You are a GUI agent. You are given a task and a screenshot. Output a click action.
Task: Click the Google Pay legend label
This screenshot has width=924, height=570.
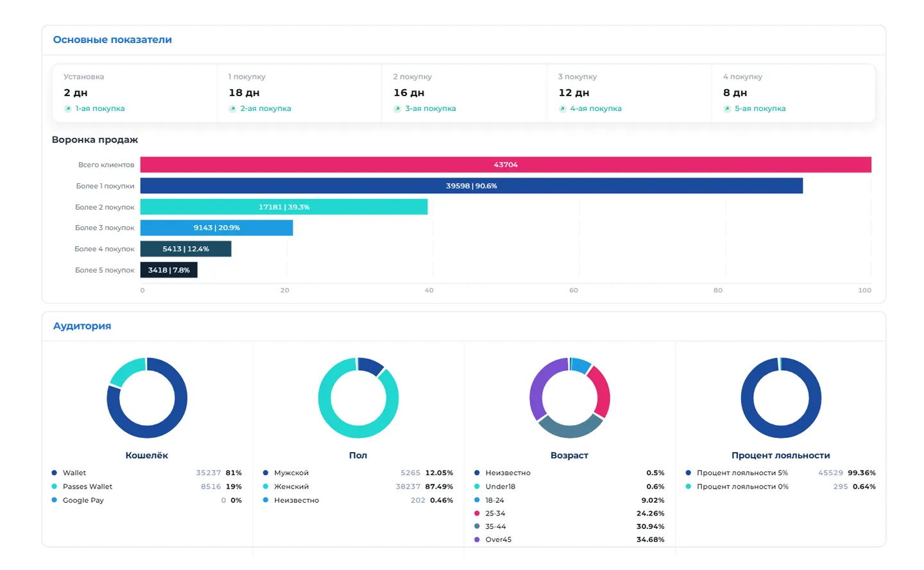tap(83, 500)
